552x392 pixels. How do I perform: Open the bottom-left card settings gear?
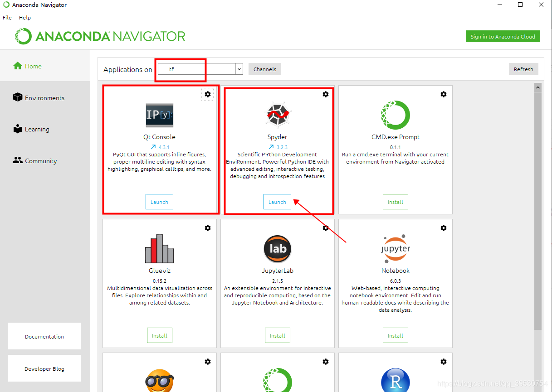pyautogui.click(x=208, y=362)
